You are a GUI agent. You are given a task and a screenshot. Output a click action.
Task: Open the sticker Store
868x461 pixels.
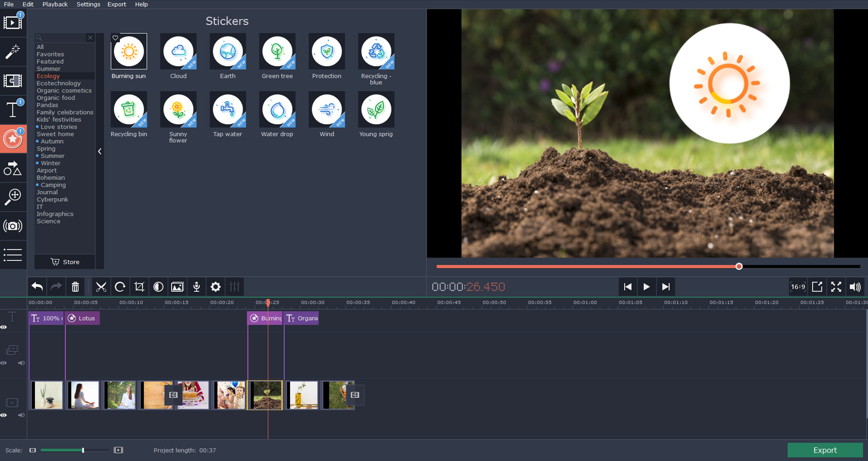(x=64, y=262)
